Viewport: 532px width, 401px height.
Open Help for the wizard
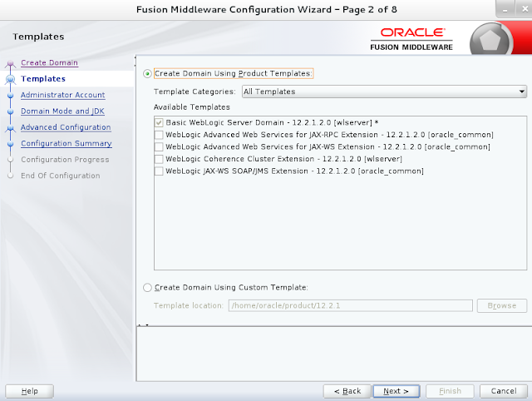pyautogui.click(x=30, y=391)
